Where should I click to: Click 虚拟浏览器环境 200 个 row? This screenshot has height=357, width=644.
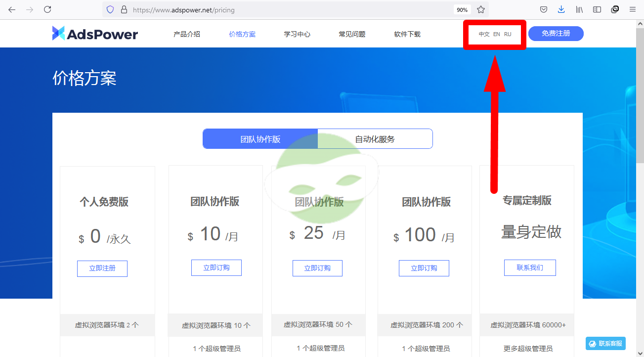pos(425,325)
